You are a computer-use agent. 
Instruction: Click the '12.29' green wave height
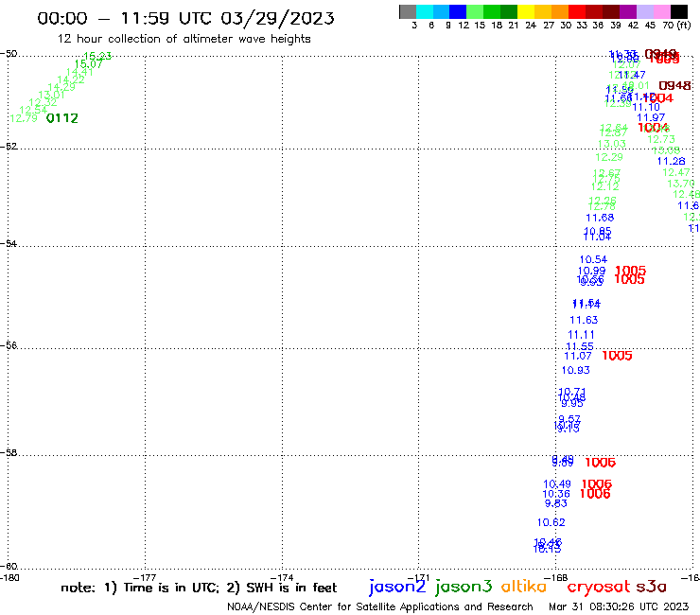pyautogui.click(x=609, y=157)
